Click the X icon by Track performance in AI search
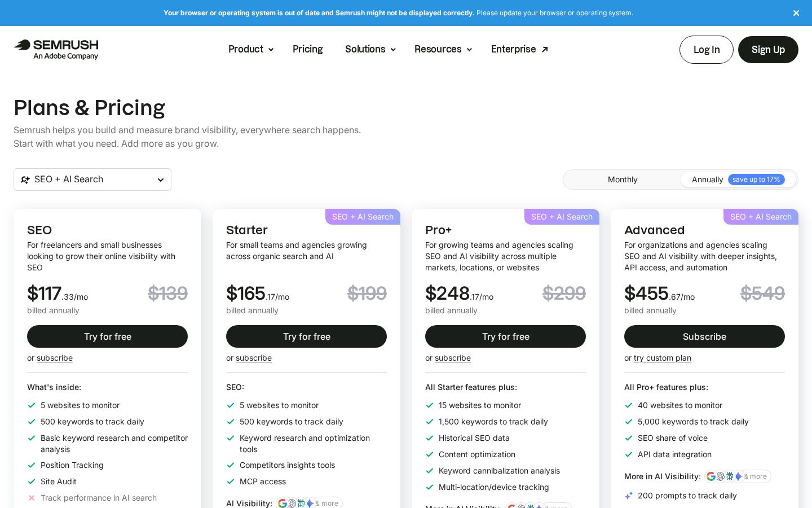The width and height of the screenshot is (812, 508). (x=32, y=498)
